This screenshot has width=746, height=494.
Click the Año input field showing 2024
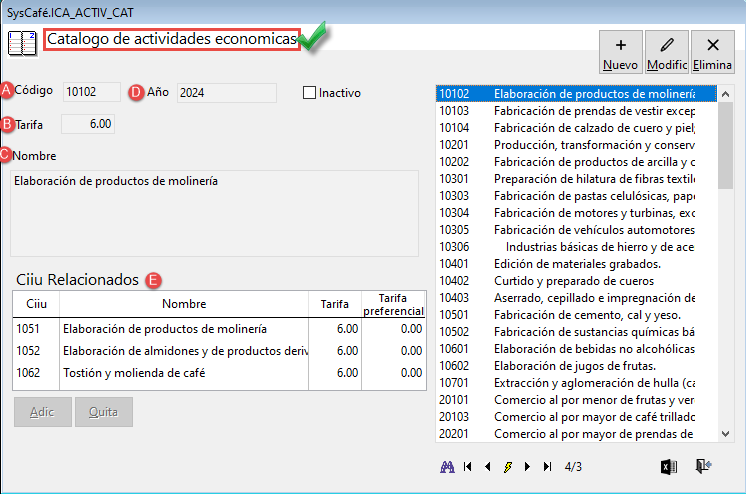(x=226, y=92)
